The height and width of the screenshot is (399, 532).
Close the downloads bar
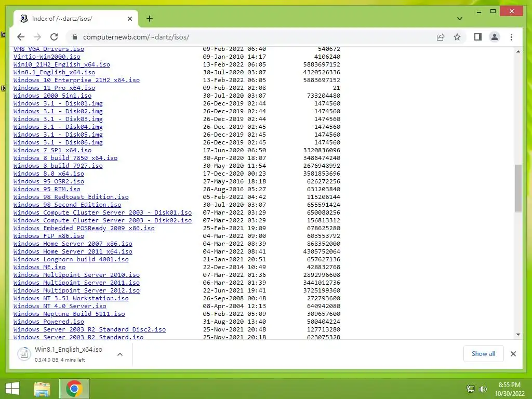(x=513, y=354)
